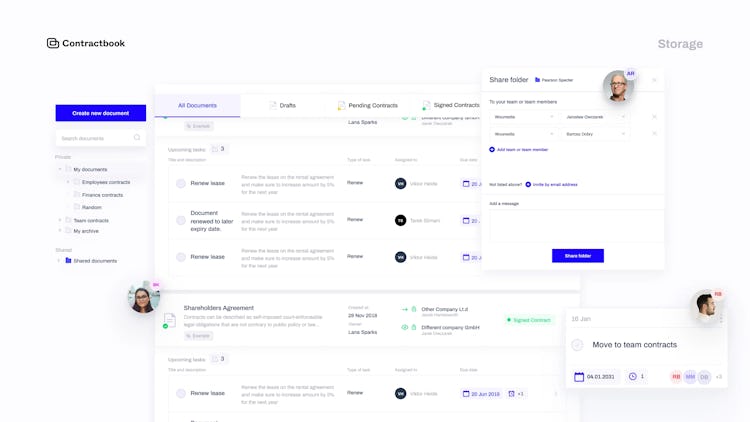Image resolution: width=750 pixels, height=422 pixels.
Task: Click the 04.01.2031 due date text
Action: pyautogui.click(x=600, y=377)
